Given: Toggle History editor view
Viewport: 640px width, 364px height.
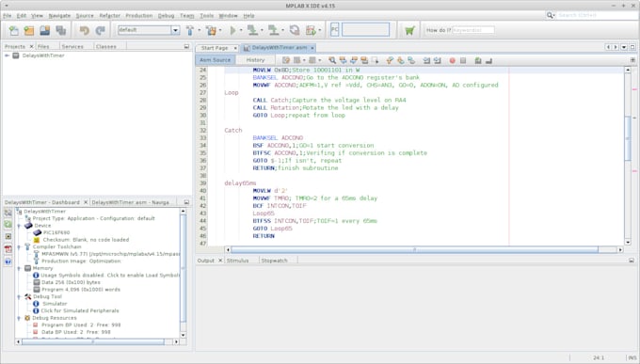Looking at the screenshot, I should pyautogui.click(x=255, y=60).
